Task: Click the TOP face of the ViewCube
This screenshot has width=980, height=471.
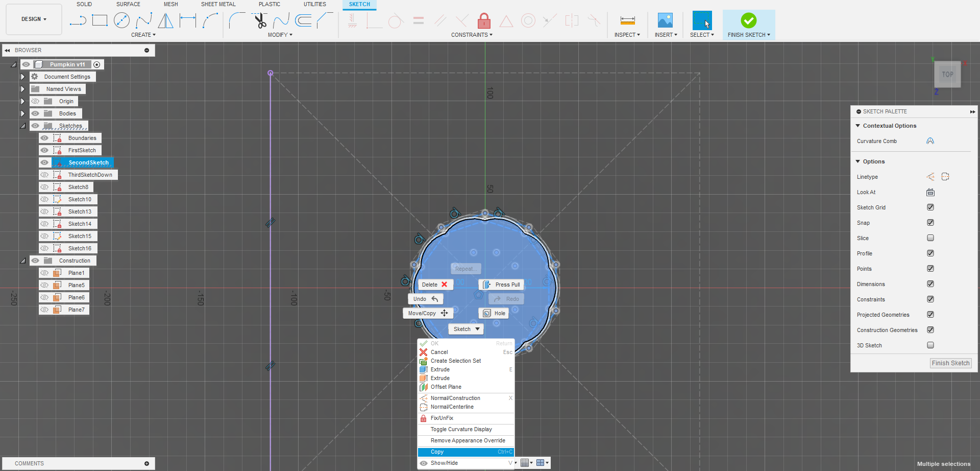Action: [x=947, y=75]
